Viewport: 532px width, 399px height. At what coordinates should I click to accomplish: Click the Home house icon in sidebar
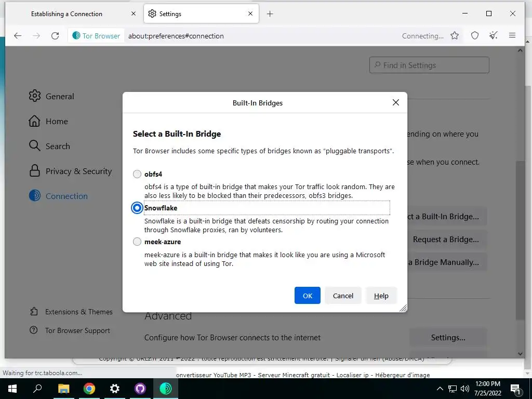pyautogui.click(x=34, y=121)
